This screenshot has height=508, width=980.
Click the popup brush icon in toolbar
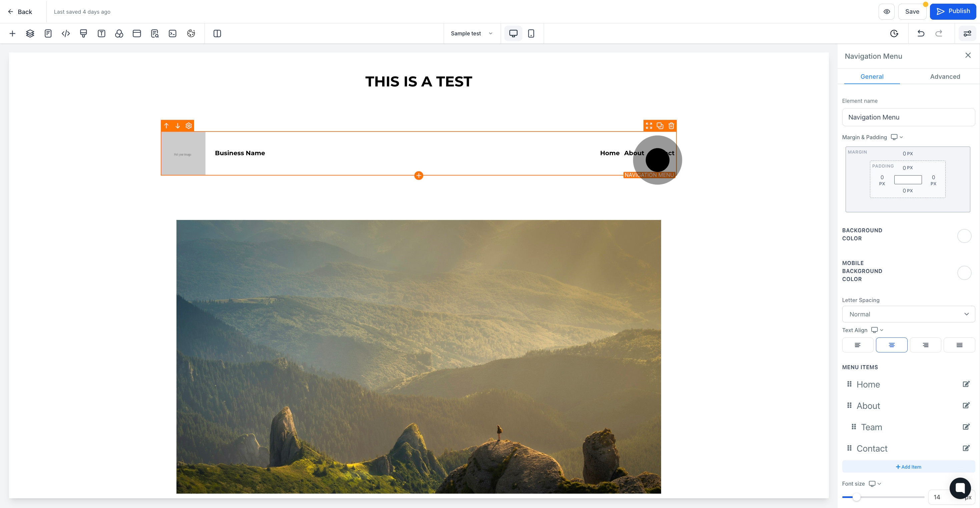point(83,33)
